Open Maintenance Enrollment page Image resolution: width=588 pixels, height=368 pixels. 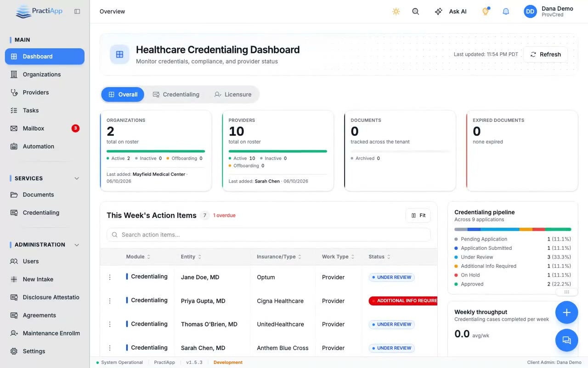click(45, 333)
